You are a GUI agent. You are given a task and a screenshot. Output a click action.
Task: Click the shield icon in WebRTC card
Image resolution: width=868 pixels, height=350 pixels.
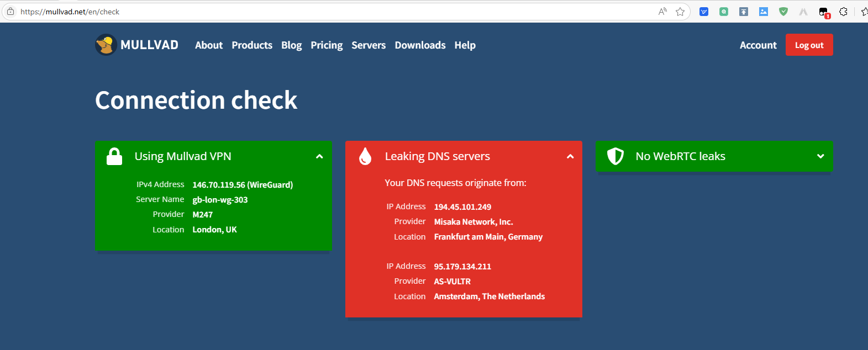click(615, 156)
